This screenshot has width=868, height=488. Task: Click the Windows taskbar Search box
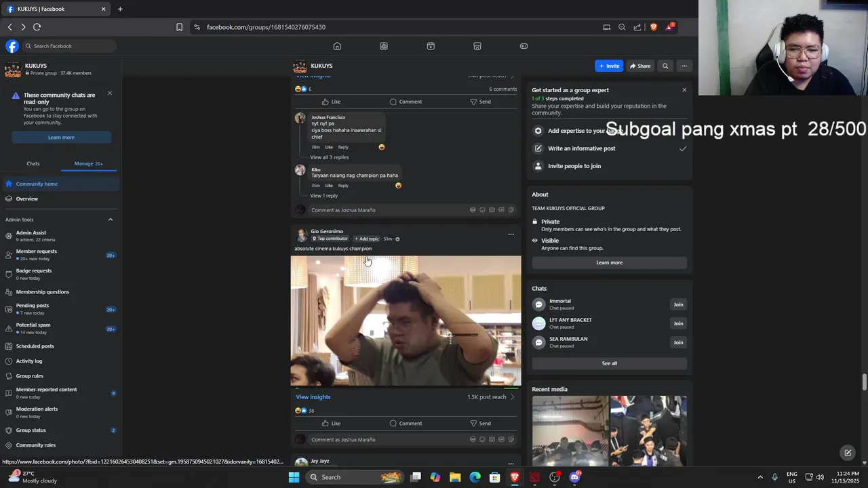coord(355,477)
